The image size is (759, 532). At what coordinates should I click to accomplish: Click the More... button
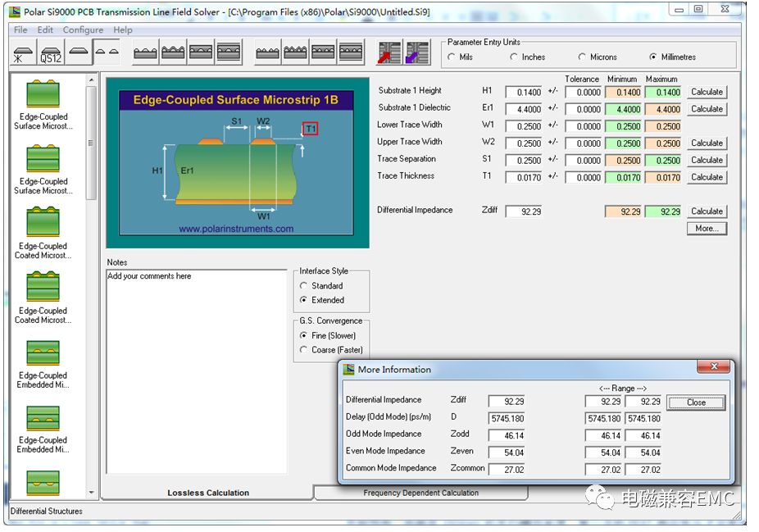[x=707, y=229]
